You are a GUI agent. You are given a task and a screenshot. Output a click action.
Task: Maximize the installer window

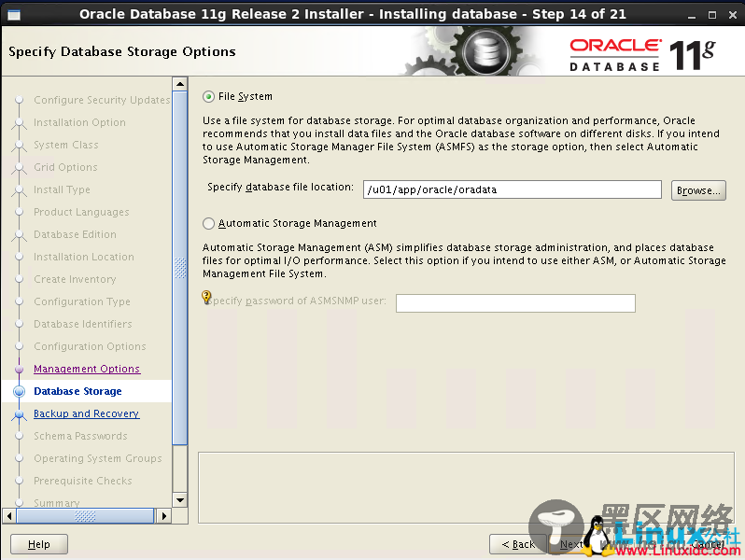coord(712,15)
